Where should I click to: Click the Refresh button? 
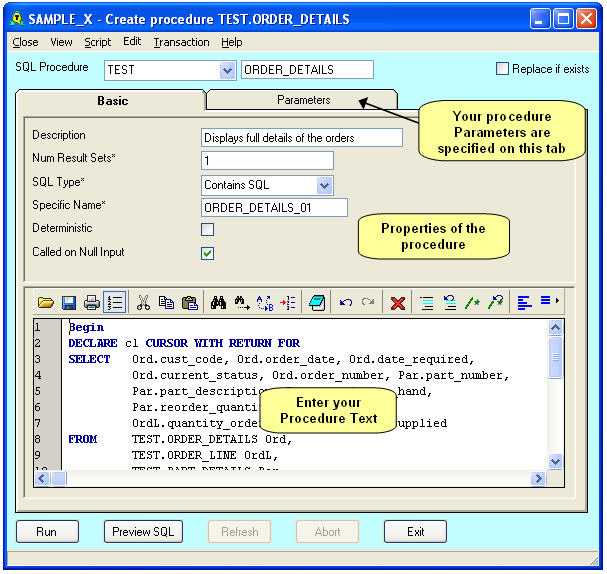point(240,531)
